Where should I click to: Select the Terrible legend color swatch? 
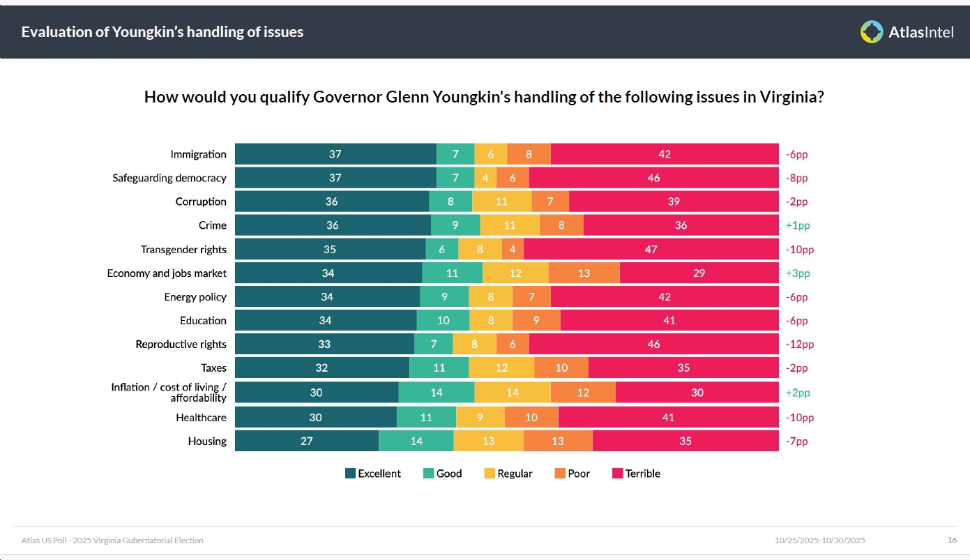coord(617,474)
